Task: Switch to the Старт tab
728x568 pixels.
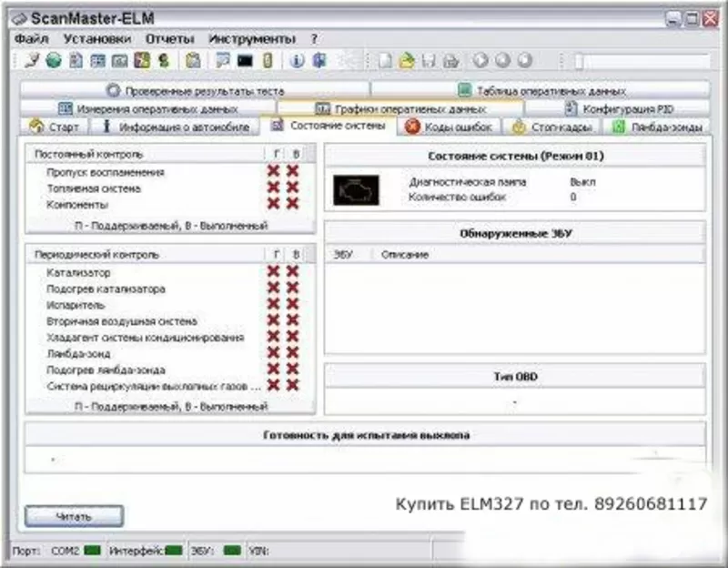Action: click(54, 127)
